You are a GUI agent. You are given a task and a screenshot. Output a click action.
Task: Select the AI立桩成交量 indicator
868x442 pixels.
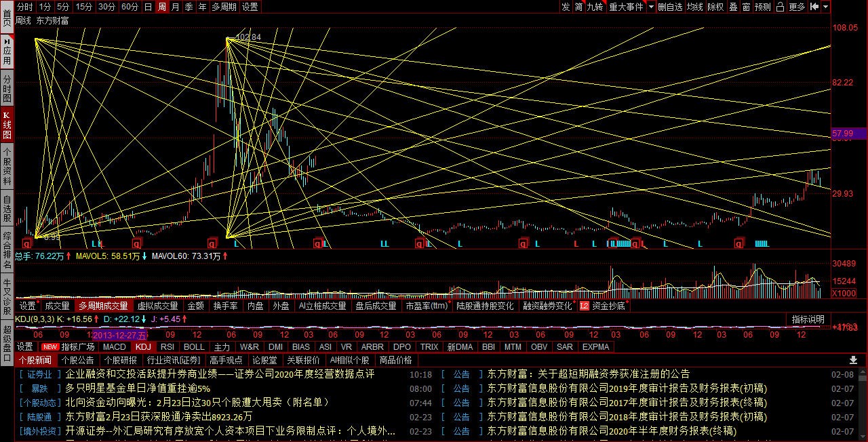click(322, 306)
